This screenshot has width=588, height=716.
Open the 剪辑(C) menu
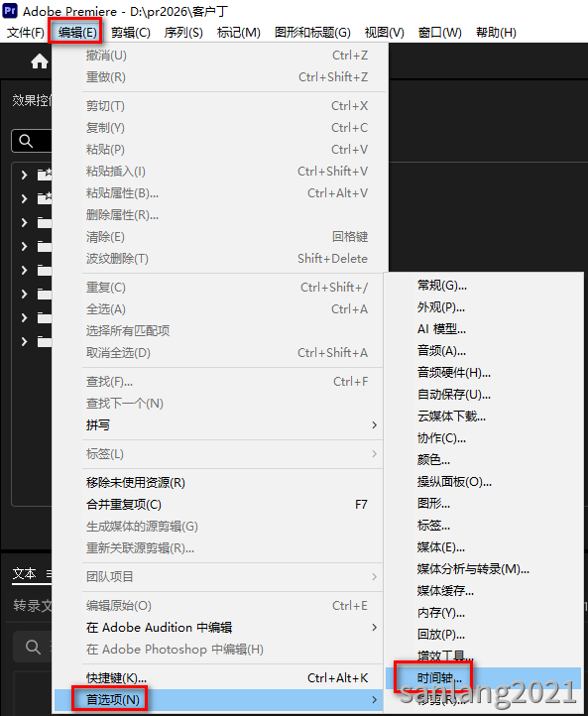click(x=131, y=33)
